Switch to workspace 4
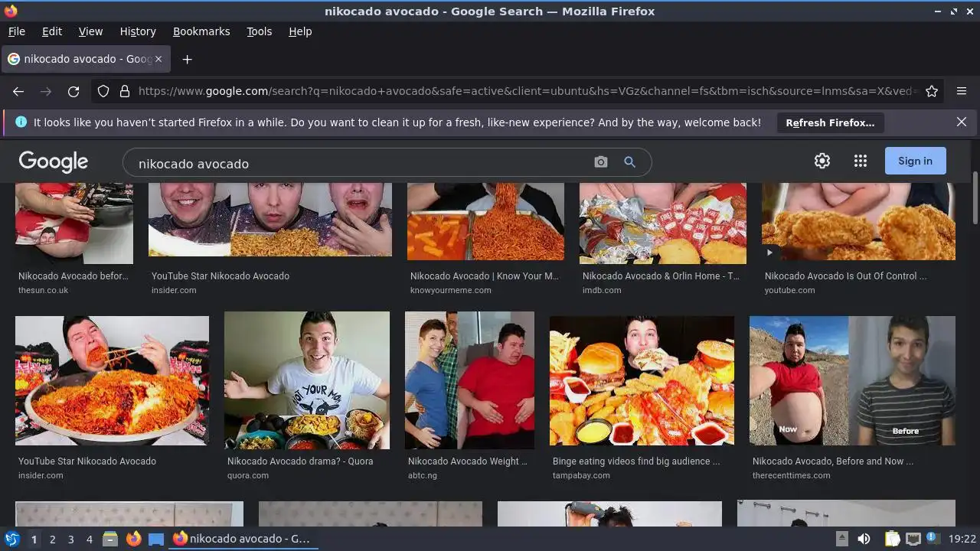The width and height of the screenshot is (980, 551). pyautogui.click(x=89, y=539)
